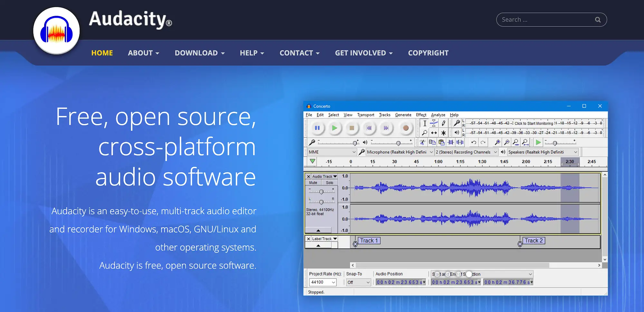The image size is (644, 312).
Task: Open the Audio Track dropdown menu
Action: point(324,176)
